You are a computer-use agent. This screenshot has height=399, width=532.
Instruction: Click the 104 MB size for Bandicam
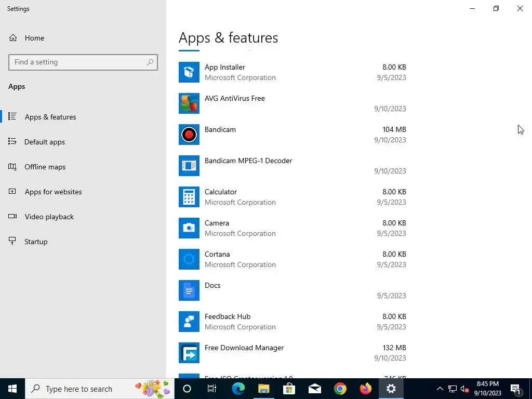tap(394, 129)
